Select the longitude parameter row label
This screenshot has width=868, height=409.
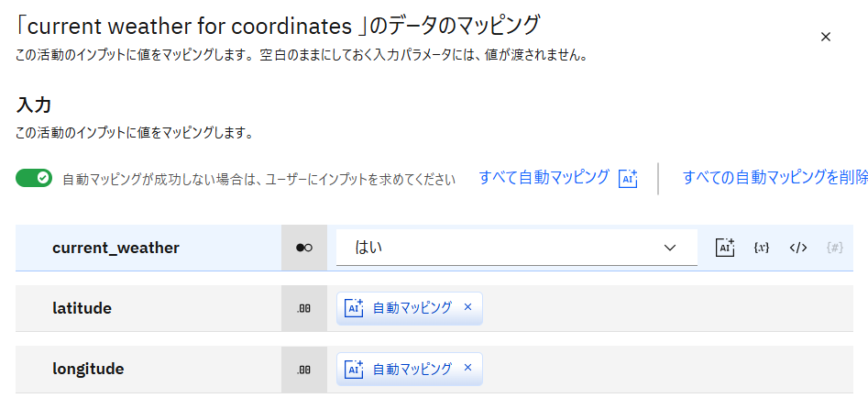(x=88, y=369)
